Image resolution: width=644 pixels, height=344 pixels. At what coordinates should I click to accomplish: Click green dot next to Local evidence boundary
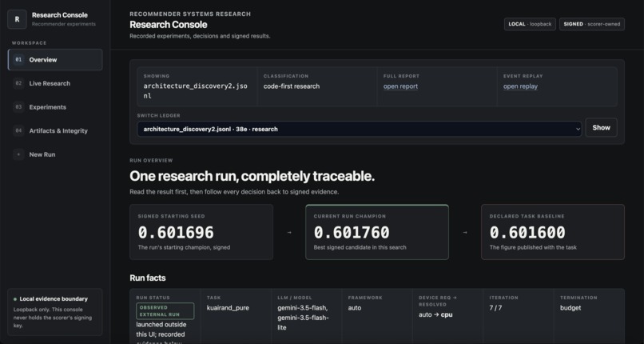(15, 299)
